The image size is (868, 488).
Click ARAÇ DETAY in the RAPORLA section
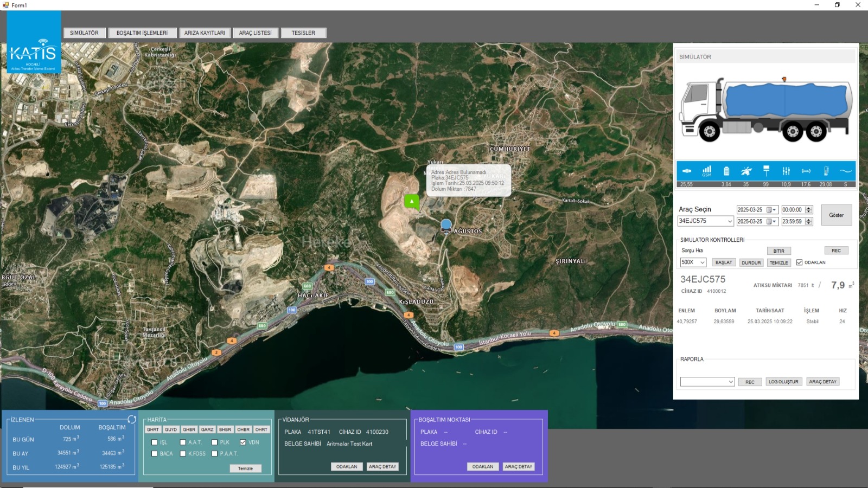[x=822, y=382]
